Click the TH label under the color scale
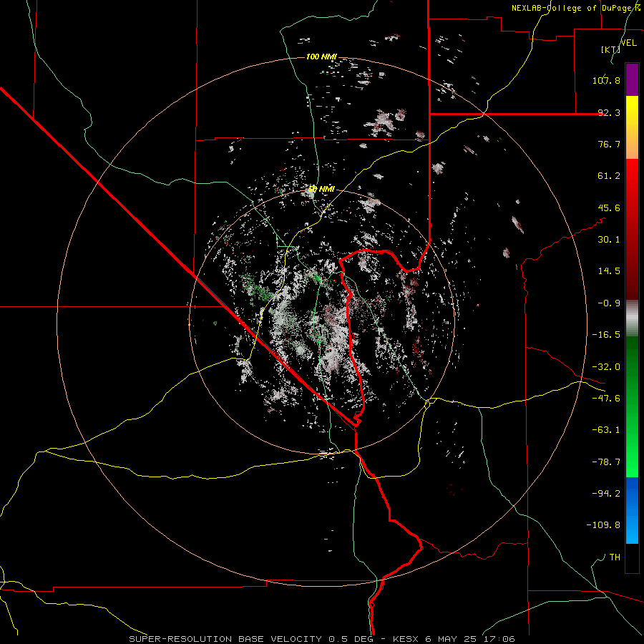 [x=615, y=557]
